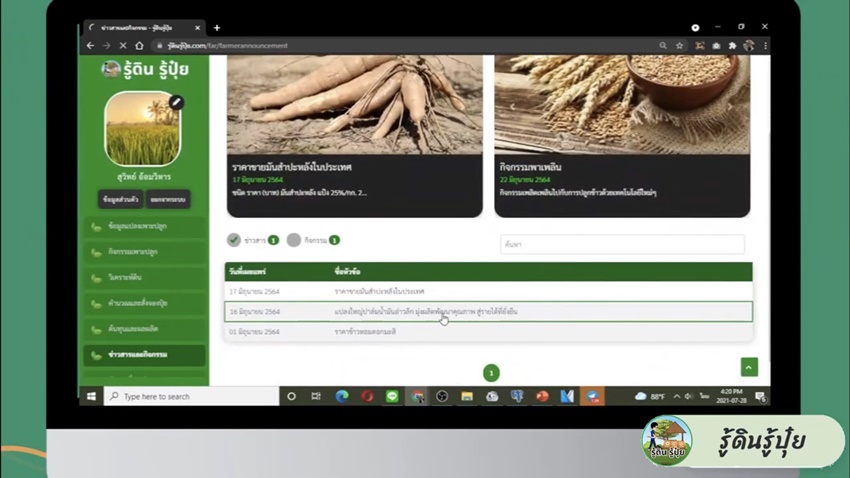The image size is (850, 478).
Task: Click the วันที่เผยแพร่ column header
Action: (x=247, y=272)
